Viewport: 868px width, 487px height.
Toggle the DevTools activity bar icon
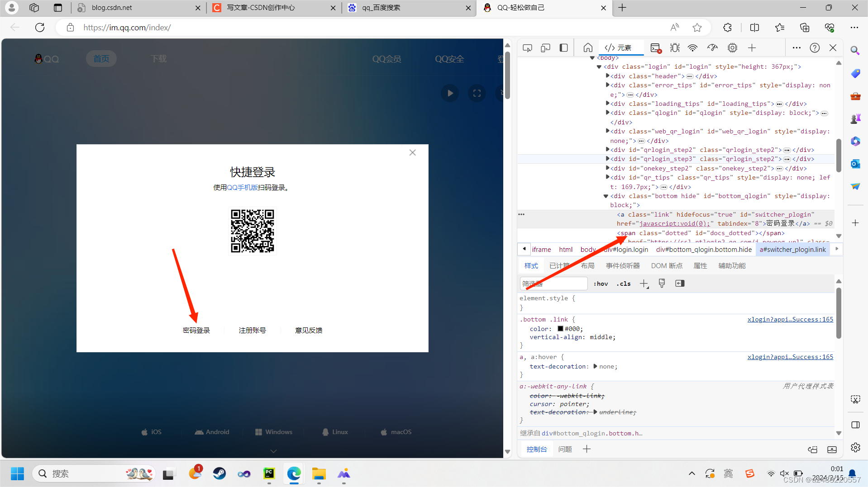click(x=563, y=48)
